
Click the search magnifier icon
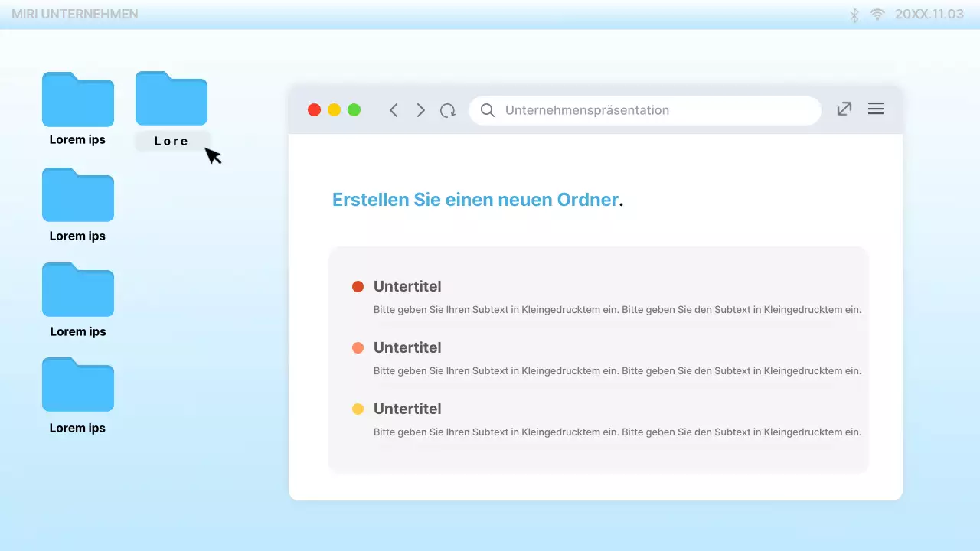pos(488,110)
